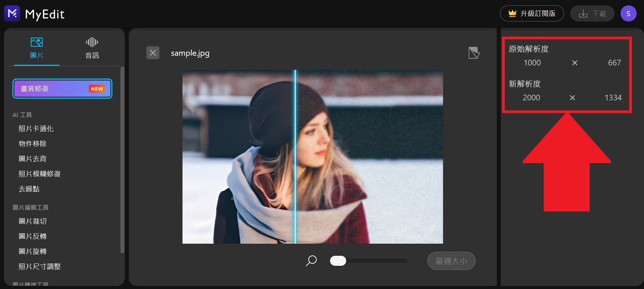The height and width of the screenshot is (289, 644).
Task: Open the 圖片 image tab
Action: pos(37,48)
